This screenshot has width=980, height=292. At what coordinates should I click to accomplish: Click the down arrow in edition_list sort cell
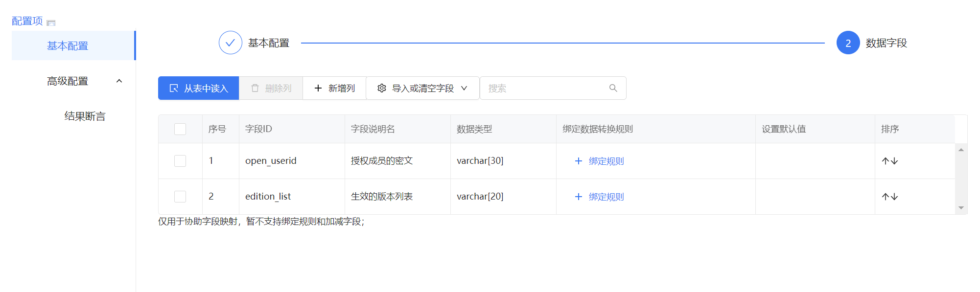(894, 197)
